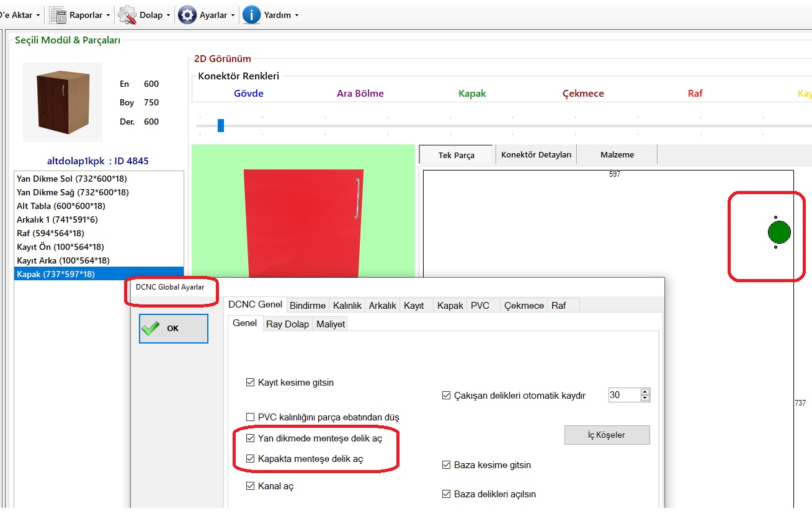Viewport: 812px width, 519px height.
Task: Click the blue zoom slider handle
Action: [221, 126]
